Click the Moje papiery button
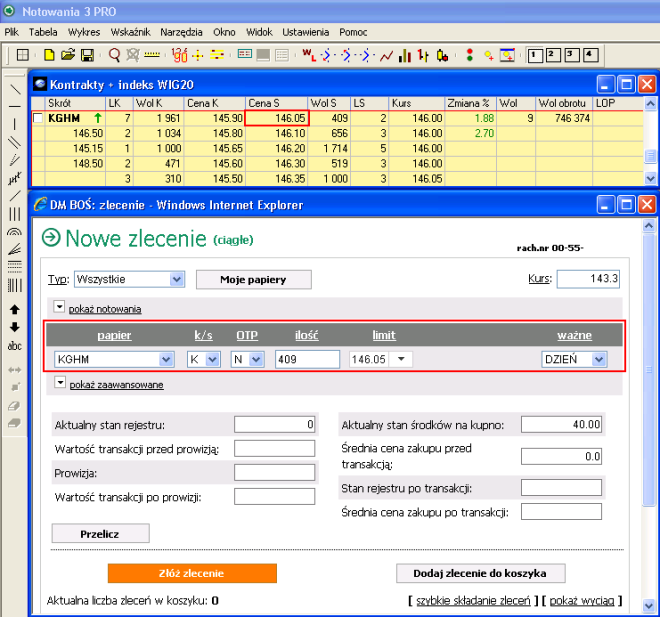The height and width of the screenshot is (617, 660). (254, 279)
